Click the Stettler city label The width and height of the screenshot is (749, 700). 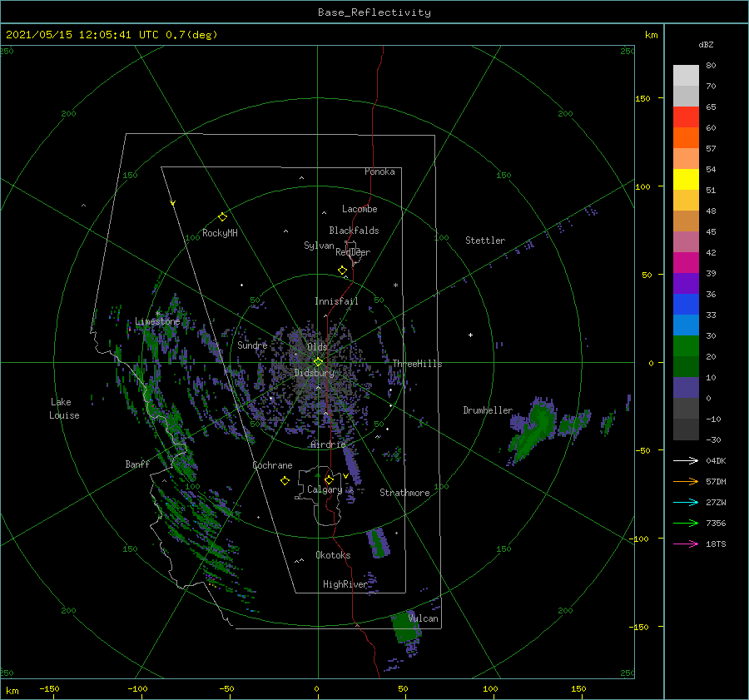click(485, 241)
